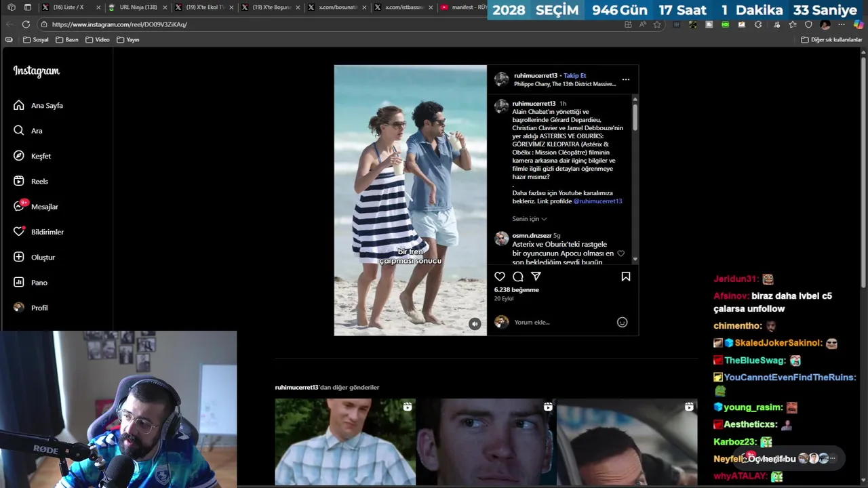This screenshot has width=868, height=488.
Task: Open commenter osmn.dnzsezr's profile
Action: [532, 236]
